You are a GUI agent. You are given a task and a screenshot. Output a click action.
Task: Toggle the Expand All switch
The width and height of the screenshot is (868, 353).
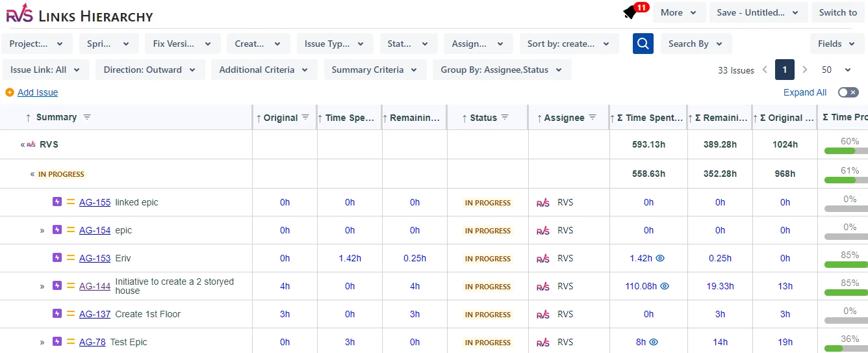[x=848, y=92]
